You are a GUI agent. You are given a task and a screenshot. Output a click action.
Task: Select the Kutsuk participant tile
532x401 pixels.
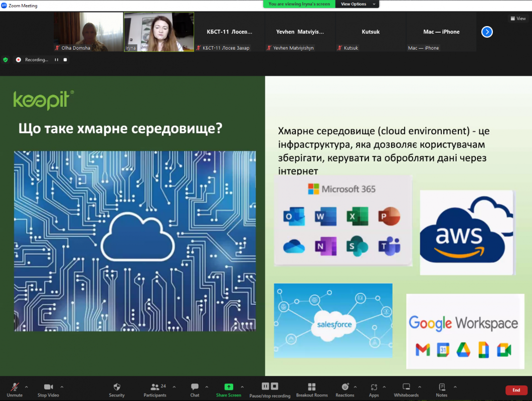[x=371, y=32]
